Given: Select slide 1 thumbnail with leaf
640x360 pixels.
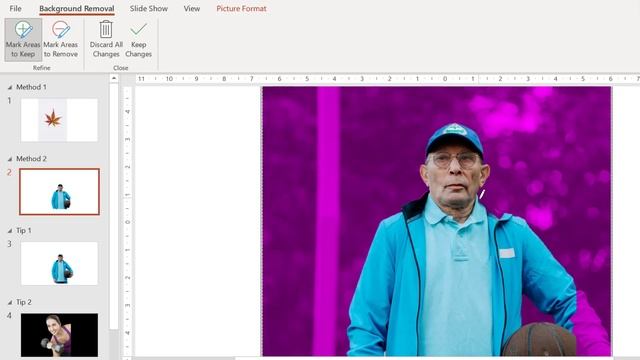Looking at the screenshot, I should point(59,120).
